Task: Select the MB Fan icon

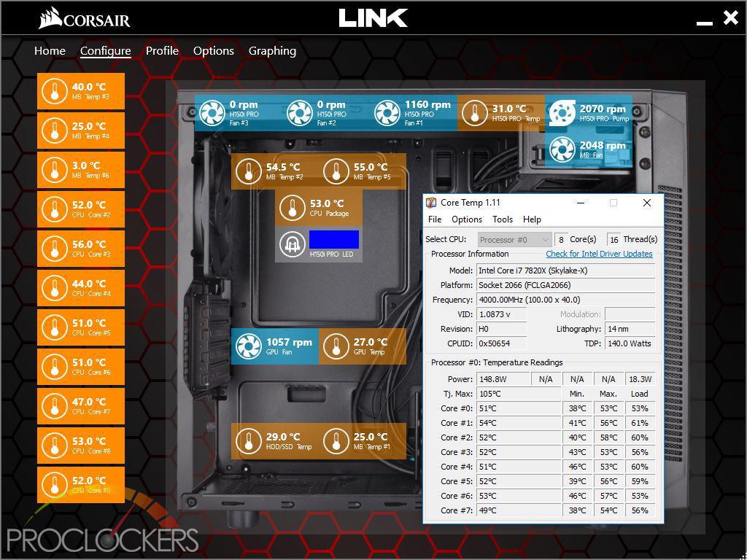Action: tap(562, 149)
